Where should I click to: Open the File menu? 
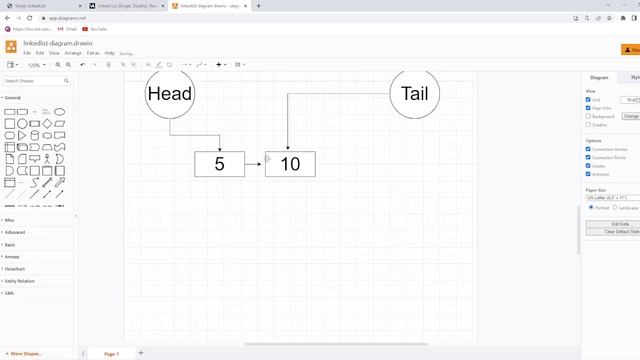(27, 53)
